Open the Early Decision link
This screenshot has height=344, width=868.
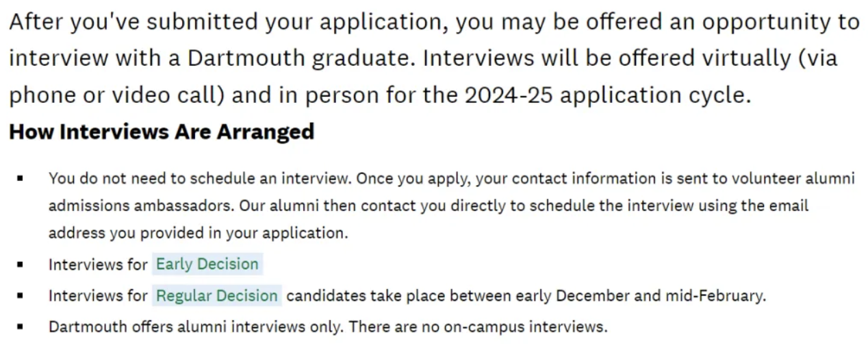207,265
